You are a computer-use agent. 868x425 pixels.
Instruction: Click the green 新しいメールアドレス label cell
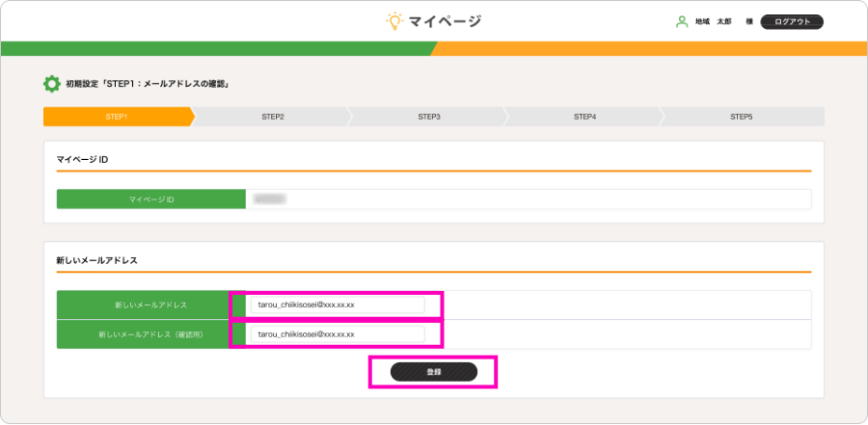(x=143, y=305)
